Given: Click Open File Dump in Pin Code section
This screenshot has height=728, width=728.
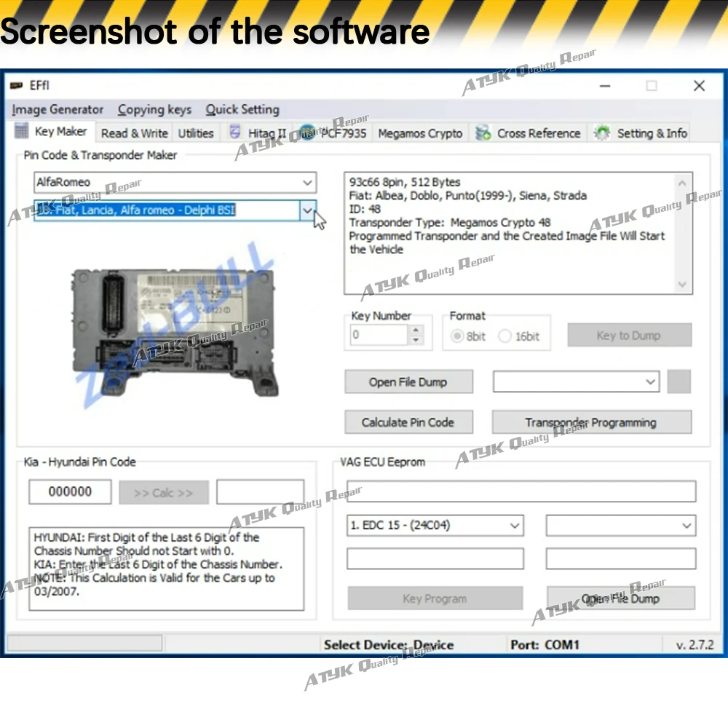Looking at the screenshot, I should point(408,381).
